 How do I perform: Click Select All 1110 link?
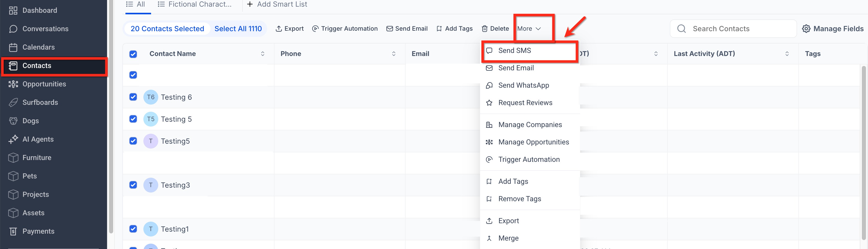tap(238, 29)
